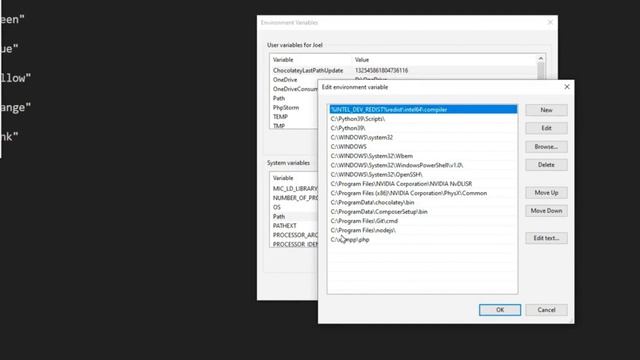Image resolution: width=640 pixels, height=360 pixels.
Task: Select the C:\WINDOWS\system32 entry
Action: point(423,138)
